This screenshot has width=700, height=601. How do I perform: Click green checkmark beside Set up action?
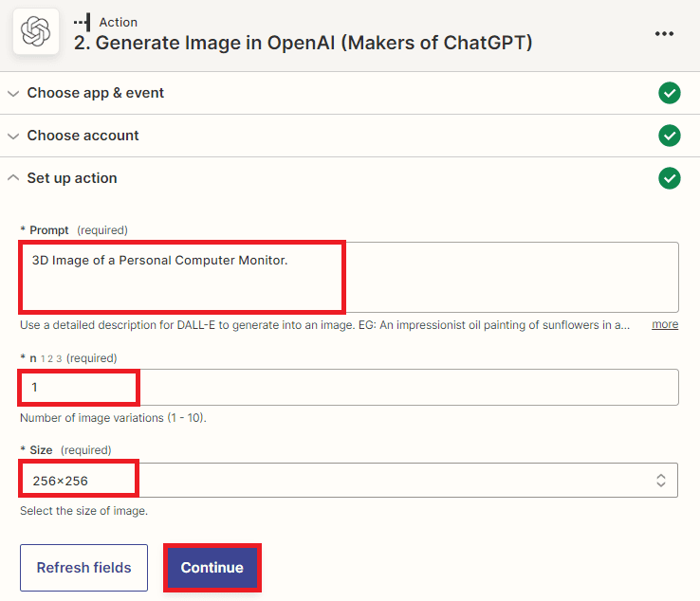(x=670, y=178)
